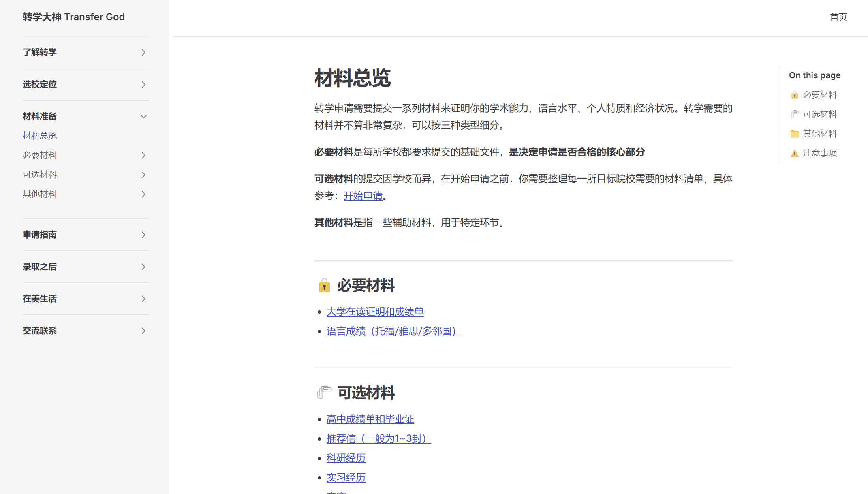Open 推荐信（一般为1~3封） link
This screenshot has width=868, height=494.
(378, 438)
